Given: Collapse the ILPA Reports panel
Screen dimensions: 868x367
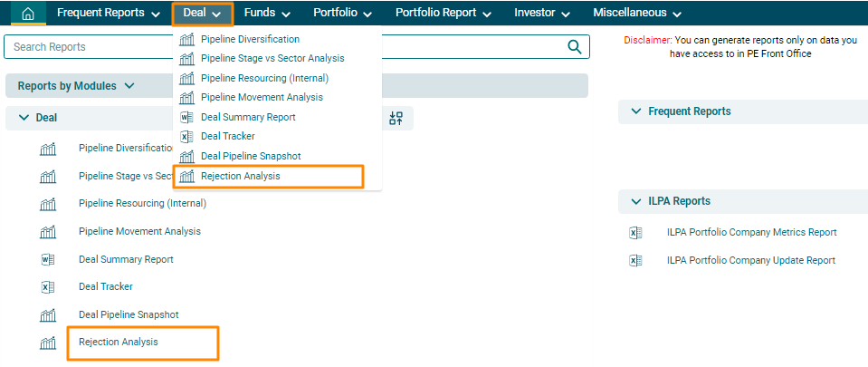Looking at the screenshot, I should point(634,201).
